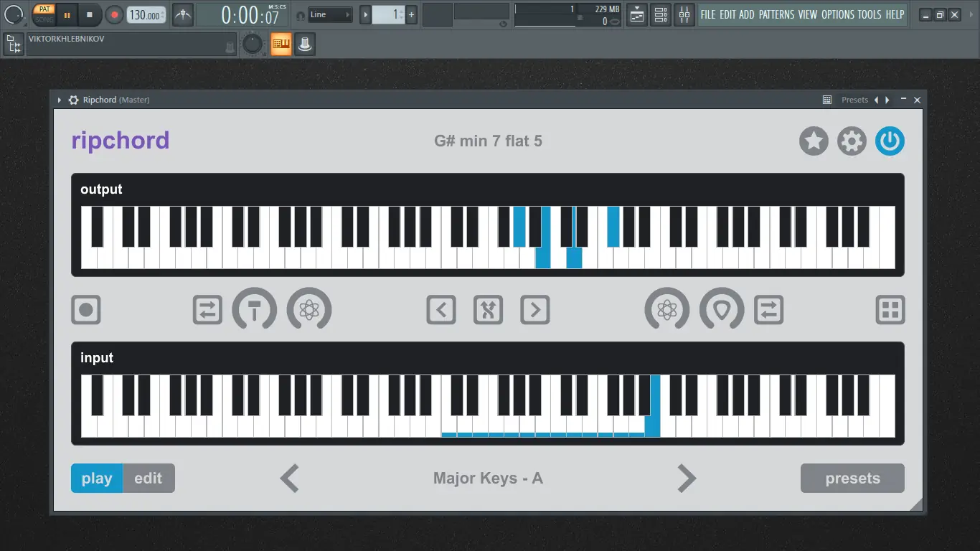Open Ripchord window gear settings
Image resolution: width=980 pixels, height=551 pixels.
tap(73, 100)
